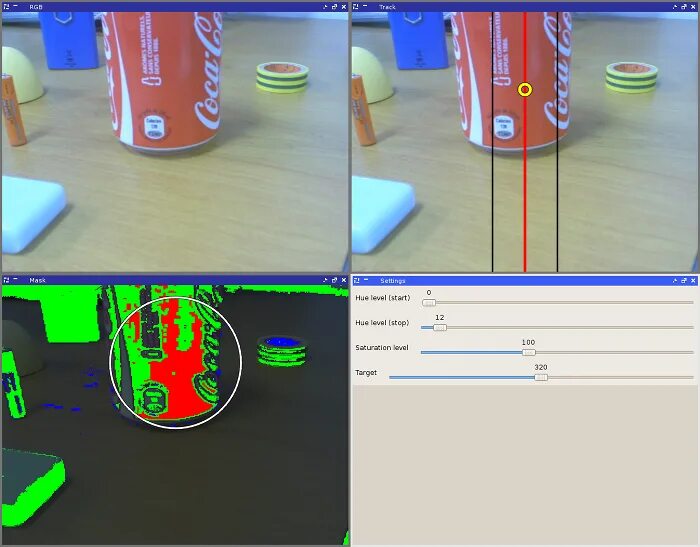Close the RGB window
Image resolution: width=700 pixels, height=547 pixels.
tap(343, 7)
